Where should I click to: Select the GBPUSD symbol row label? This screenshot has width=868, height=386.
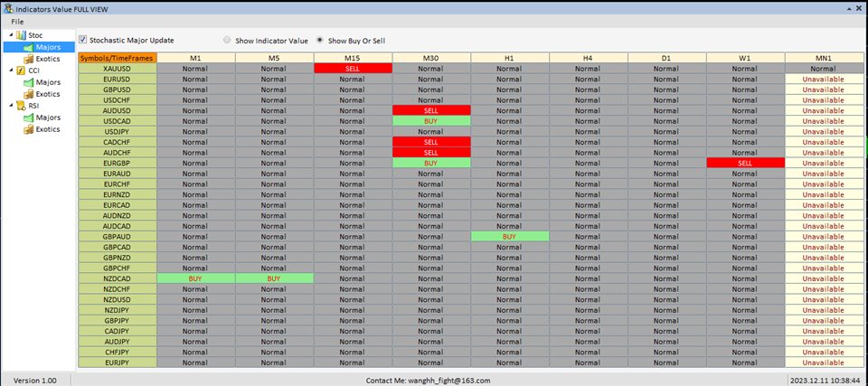[118, 89]
